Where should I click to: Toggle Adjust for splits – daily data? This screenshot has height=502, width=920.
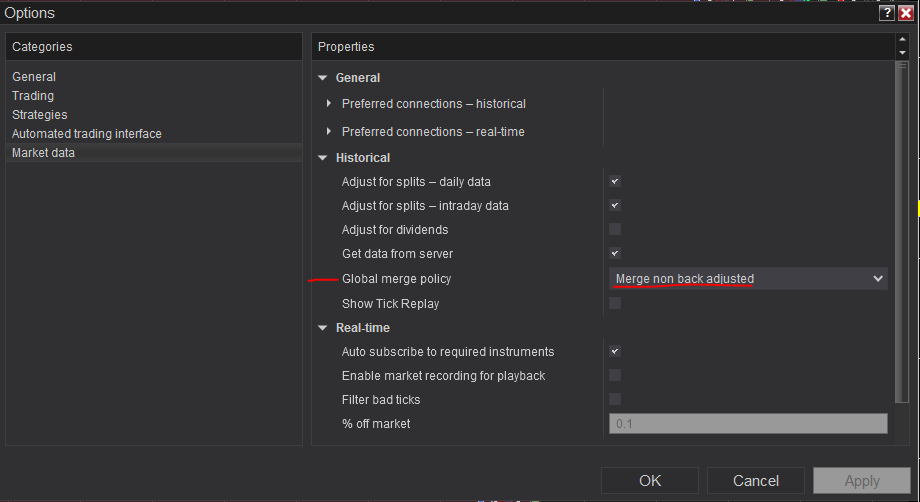(x=615, y=182)
